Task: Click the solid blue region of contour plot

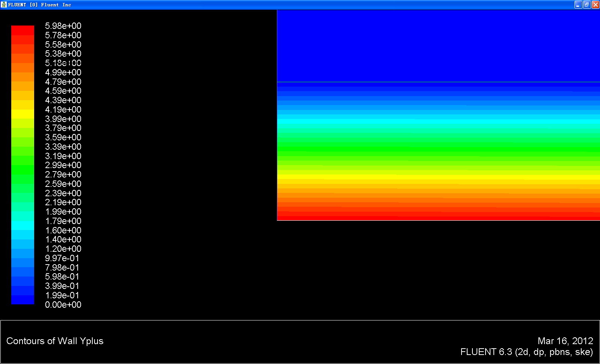Action: point(438,46)
